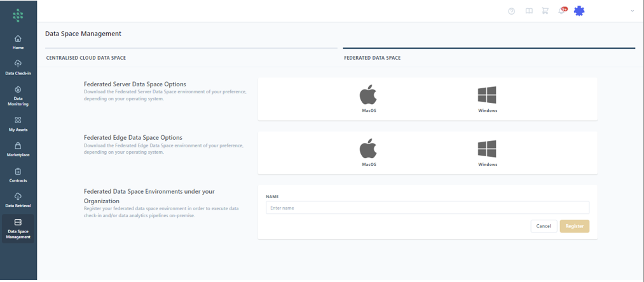Select the Federated Data Space tab
644x282 pixels.
click(x=372, y=58)
